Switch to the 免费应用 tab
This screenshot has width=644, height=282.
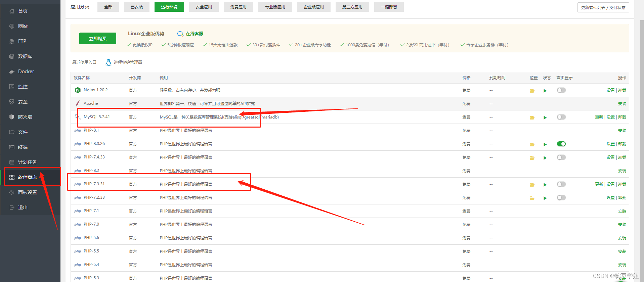click(239, 7)
